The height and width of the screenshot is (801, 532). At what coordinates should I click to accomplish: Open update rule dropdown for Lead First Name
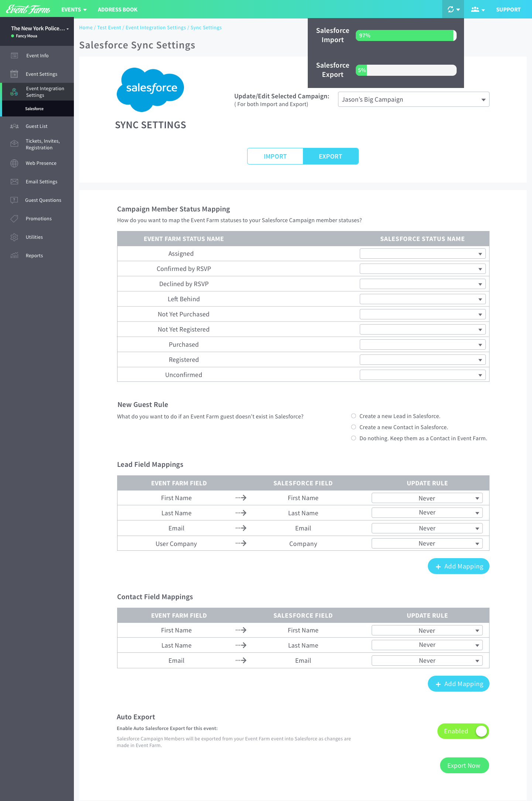pos(427,498)
